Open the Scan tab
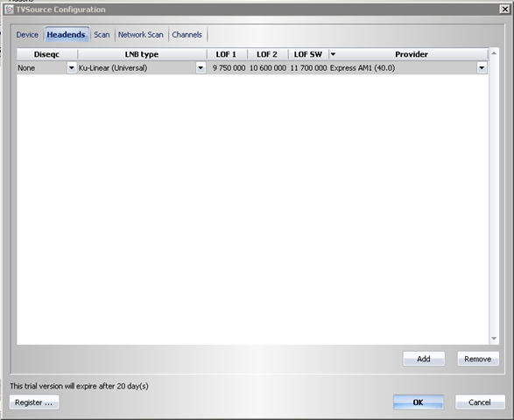This screenshot has height=420, width=514. 102,35
